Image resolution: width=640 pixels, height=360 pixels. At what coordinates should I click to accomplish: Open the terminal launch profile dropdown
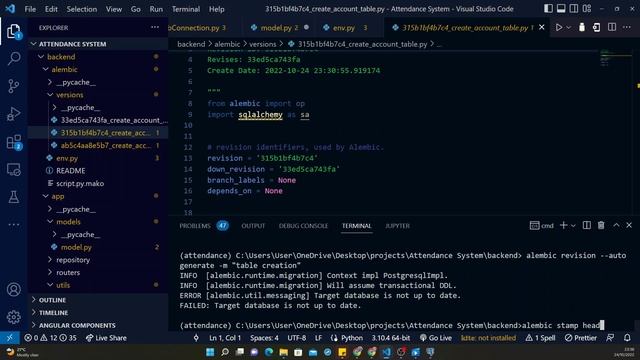point(573,225)
